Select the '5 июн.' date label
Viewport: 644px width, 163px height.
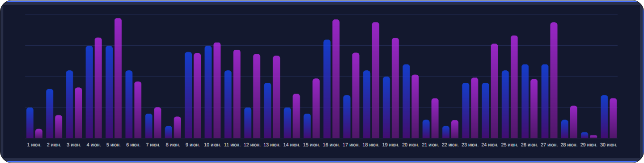(x=114, y=145)
